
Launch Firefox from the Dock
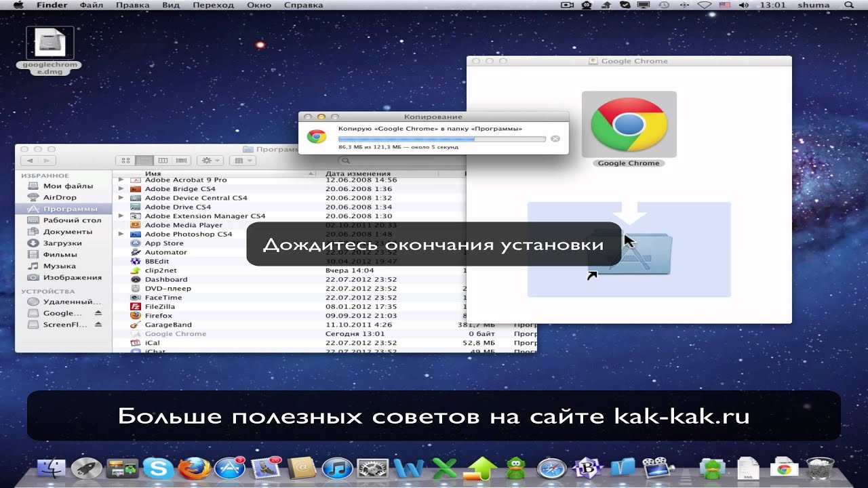click(x=194, y=468)
